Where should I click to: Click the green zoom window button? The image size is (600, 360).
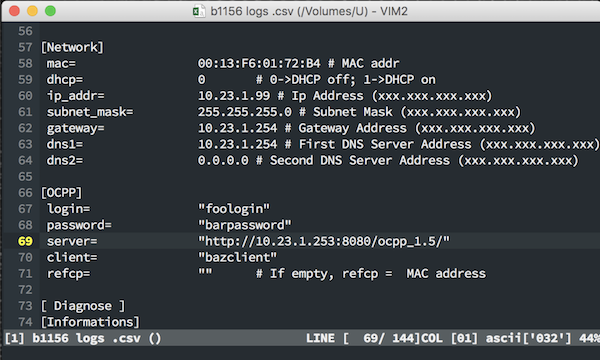pos(51,11)
